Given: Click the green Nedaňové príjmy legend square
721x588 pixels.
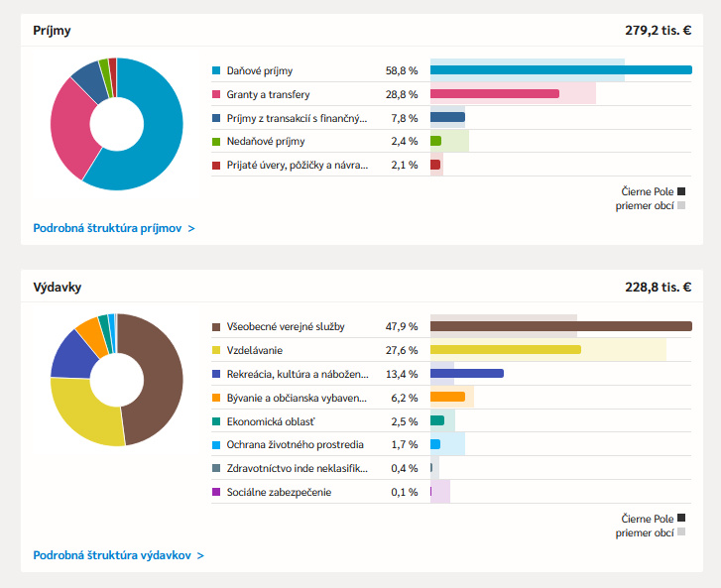Looking at the screenshot, I should pos(216,142).
